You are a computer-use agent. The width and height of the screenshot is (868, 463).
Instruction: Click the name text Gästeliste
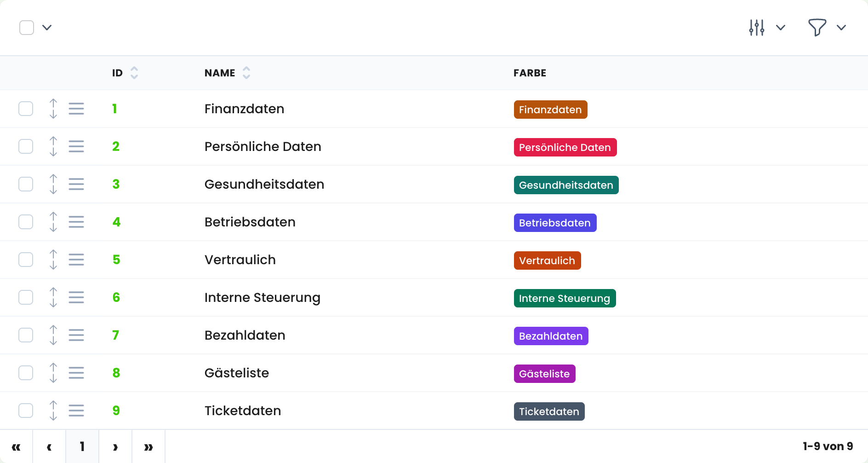237,373
